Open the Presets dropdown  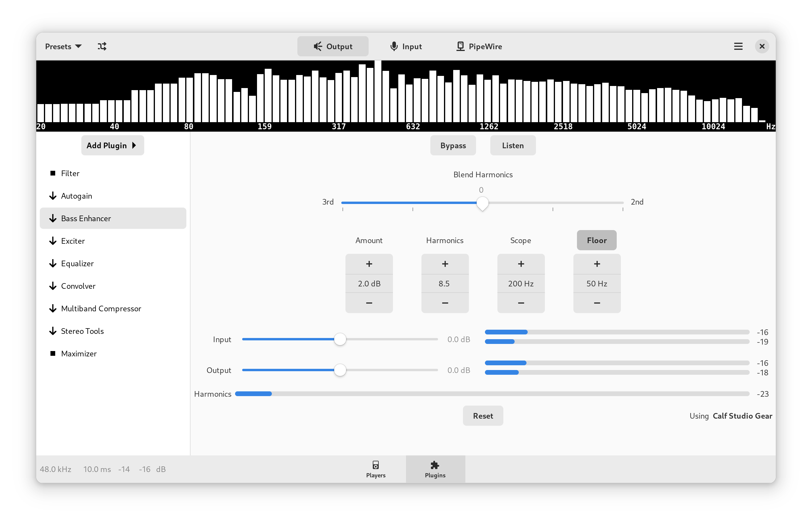(63, 46)
